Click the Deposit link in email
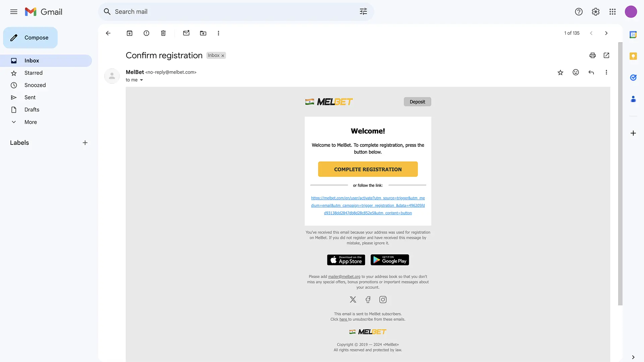Screen dimensions: 644x362 click(417, 101)
